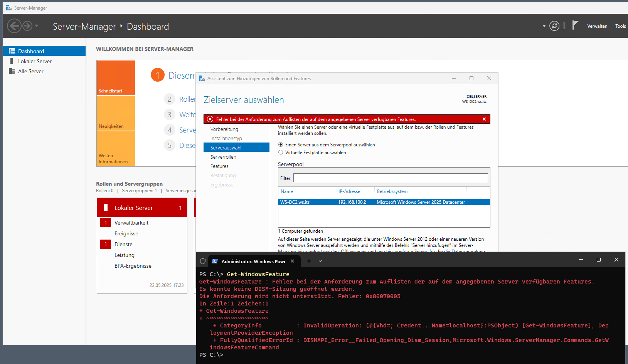Click Verwaltbarkeit in Lokaler Server tile

131,223
